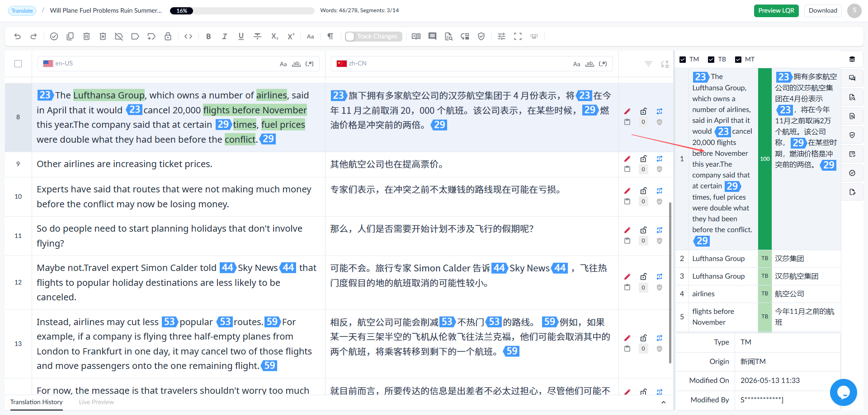Click the Translate breadcrumb tag

pos(22,11)
